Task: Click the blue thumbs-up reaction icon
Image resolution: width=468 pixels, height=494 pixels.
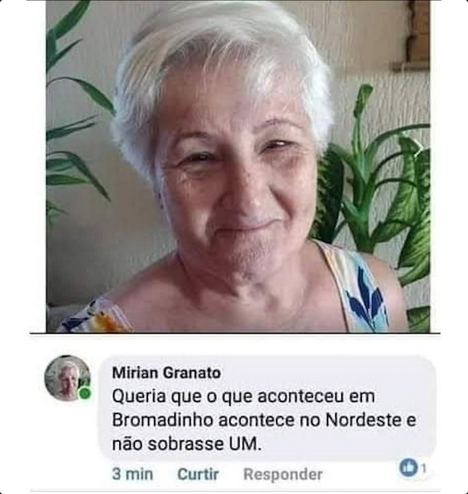Action: click(x=408, y=467)
